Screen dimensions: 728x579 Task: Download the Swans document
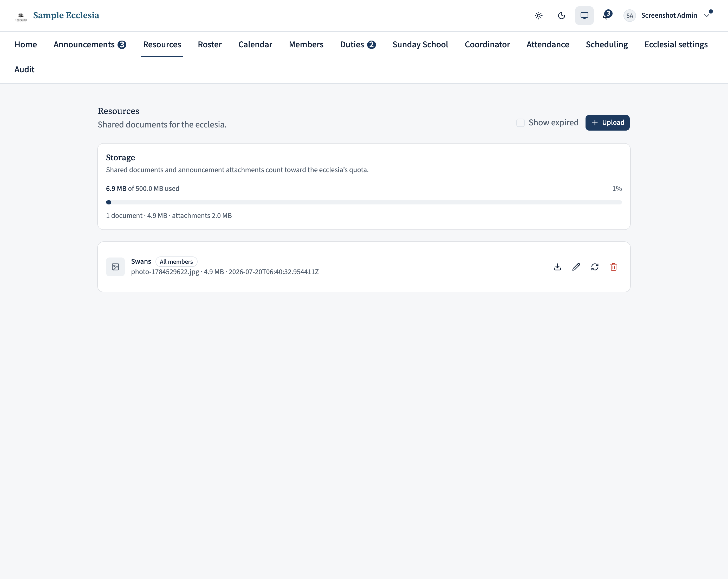[557, 267]
